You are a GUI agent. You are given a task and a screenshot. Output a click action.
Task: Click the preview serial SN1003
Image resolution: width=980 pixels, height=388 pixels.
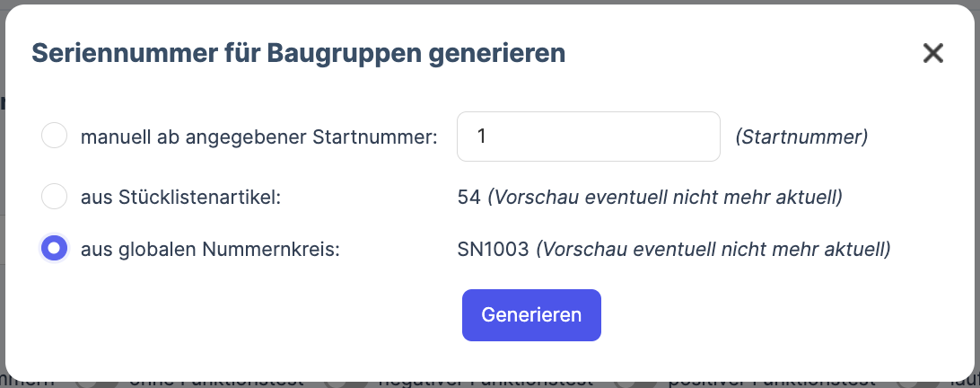click(x=493, y=250)
